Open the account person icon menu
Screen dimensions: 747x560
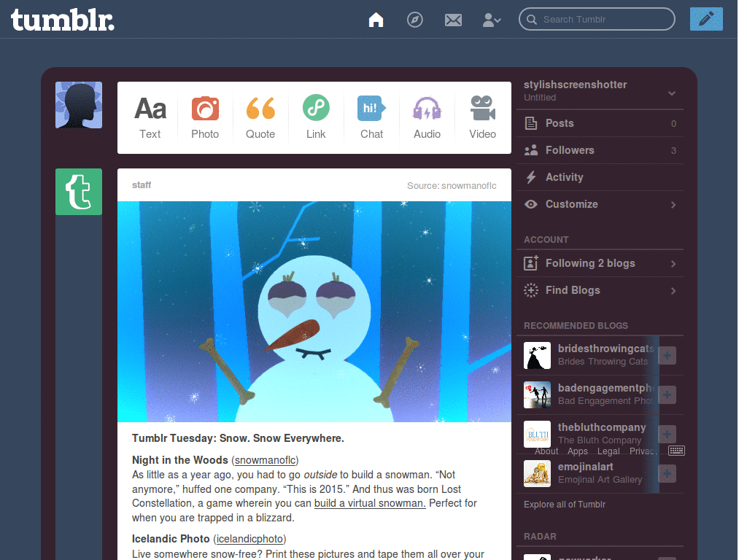coord(491,20)
